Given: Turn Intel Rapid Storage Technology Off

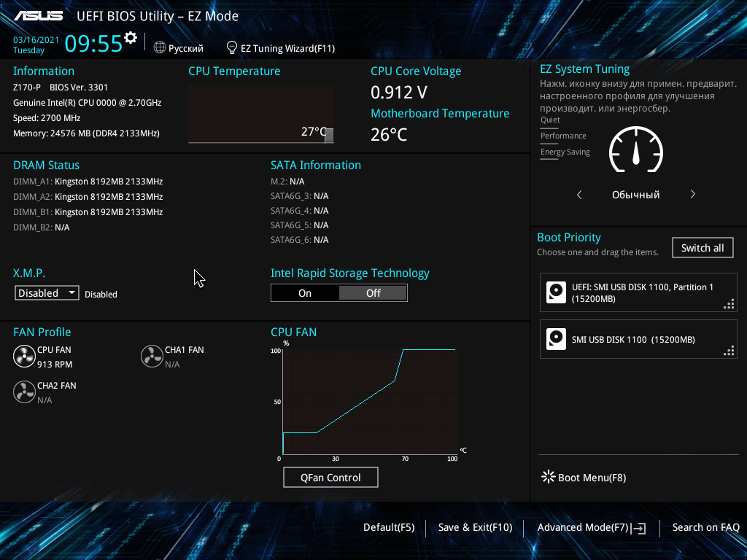Looking at the screenshot, I should click(373, 293).
